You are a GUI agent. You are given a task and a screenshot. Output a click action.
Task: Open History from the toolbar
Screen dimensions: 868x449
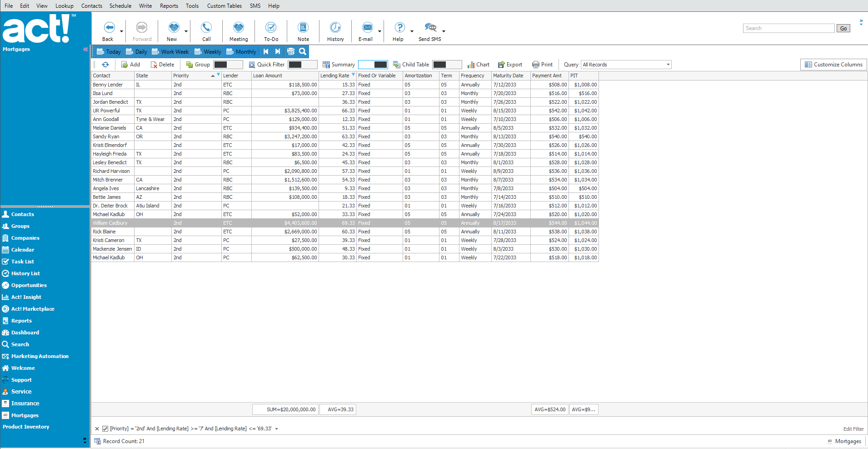[x=335, y=28]
